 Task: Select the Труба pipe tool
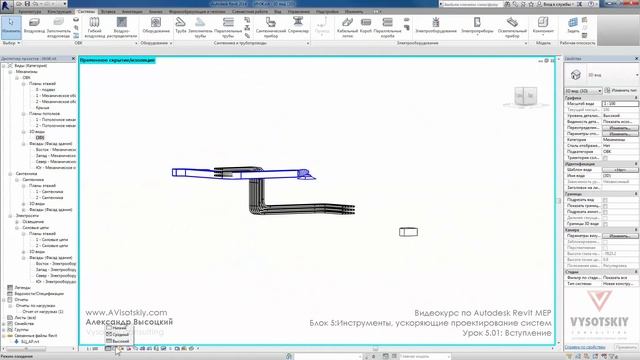point(180,25)
